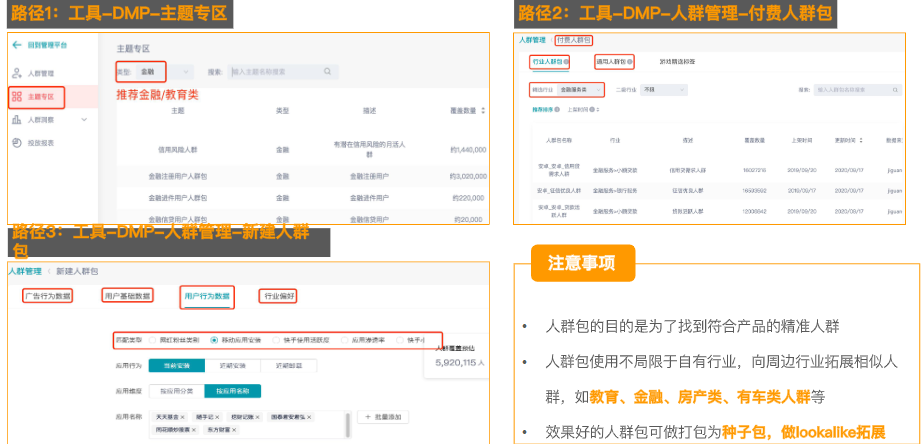Remove the 随手记 tag with its x

tap(217, 417)
